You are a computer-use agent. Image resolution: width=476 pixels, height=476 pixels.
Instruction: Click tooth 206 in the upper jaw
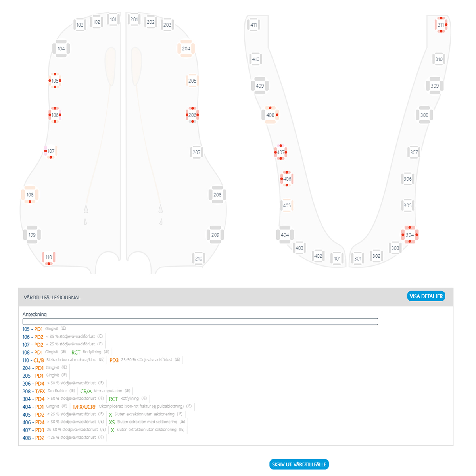click(192, 115)
